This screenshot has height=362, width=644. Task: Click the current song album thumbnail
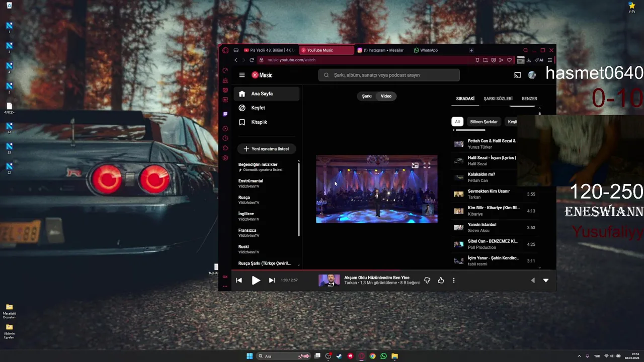(329, 281)
